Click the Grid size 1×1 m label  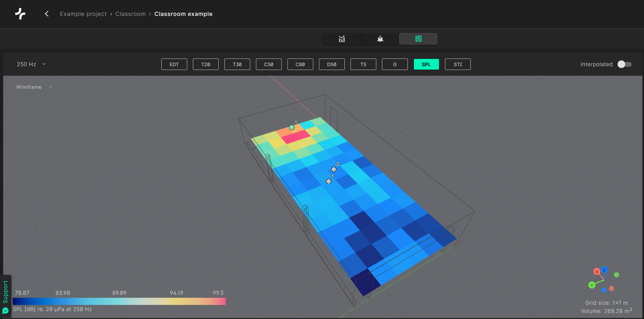tap(606, 303)
